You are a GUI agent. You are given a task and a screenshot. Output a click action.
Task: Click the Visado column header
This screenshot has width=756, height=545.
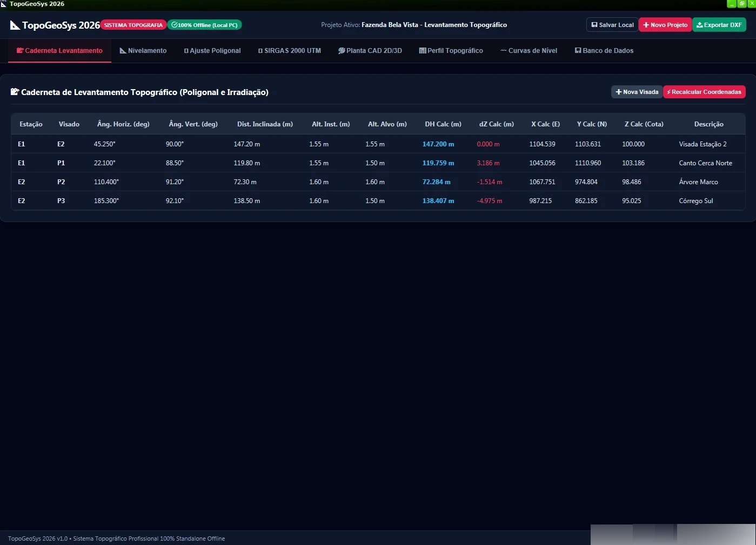click(69, 124)
